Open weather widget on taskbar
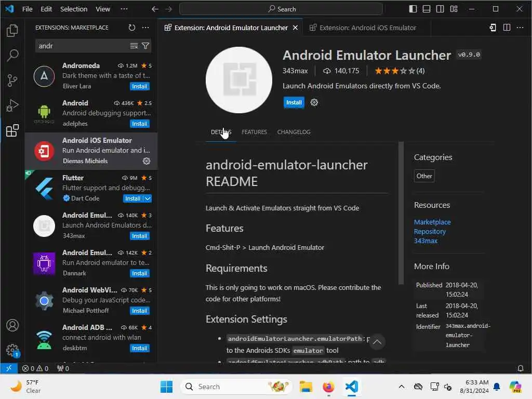This screenshot has height=399, width=532. (25, 387)
